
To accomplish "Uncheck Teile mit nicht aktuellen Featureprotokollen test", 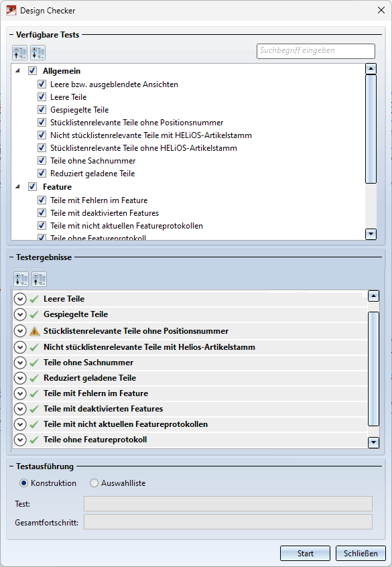I will [x=42, y=226].
